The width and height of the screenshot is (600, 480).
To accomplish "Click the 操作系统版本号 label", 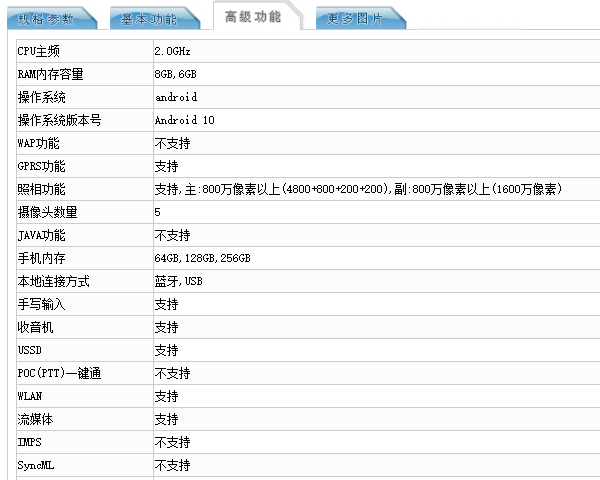I will click(59, 120).
